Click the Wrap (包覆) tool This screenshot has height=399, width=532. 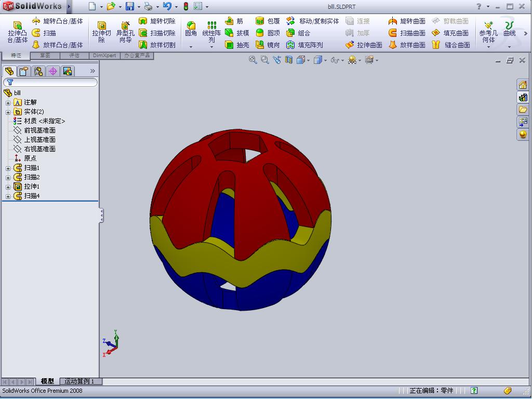(x=268, y=21)
